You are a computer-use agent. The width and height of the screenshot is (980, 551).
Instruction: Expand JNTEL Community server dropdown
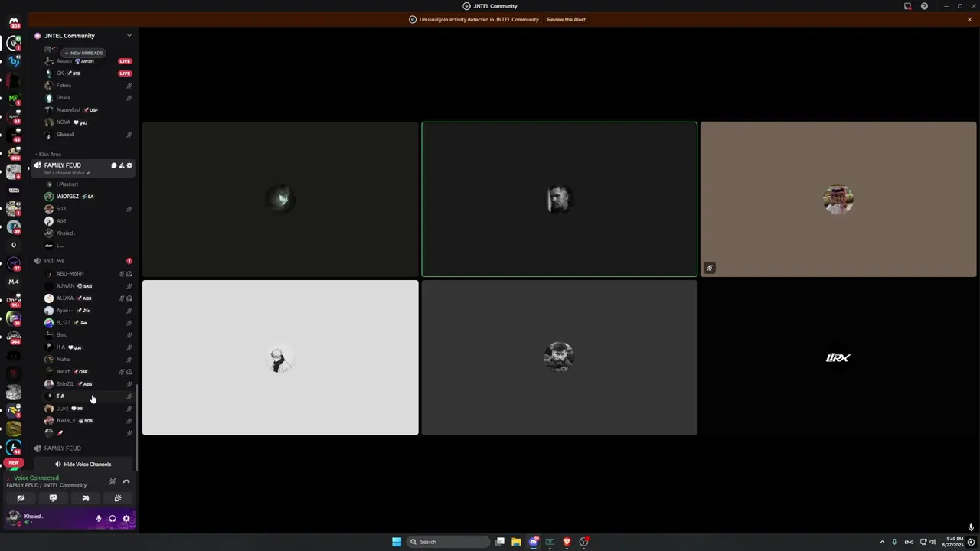tap(129, 36)
